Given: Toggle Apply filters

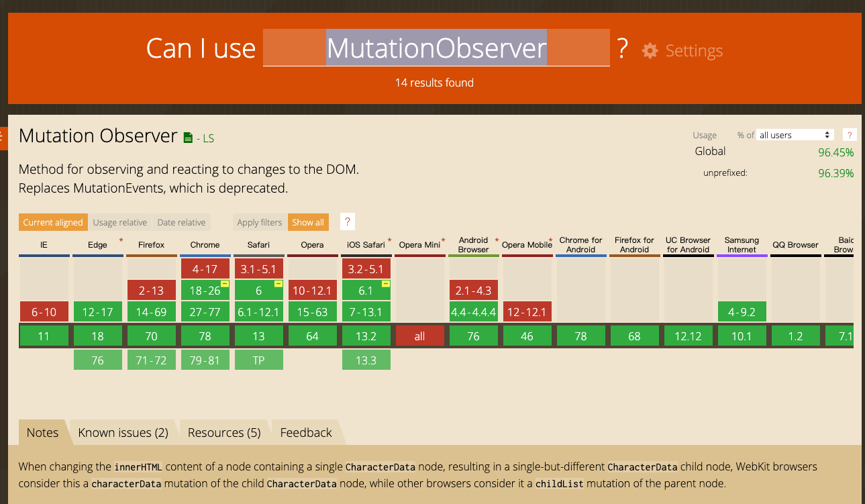Looking at the screenshot, I should tap(260, 222).
